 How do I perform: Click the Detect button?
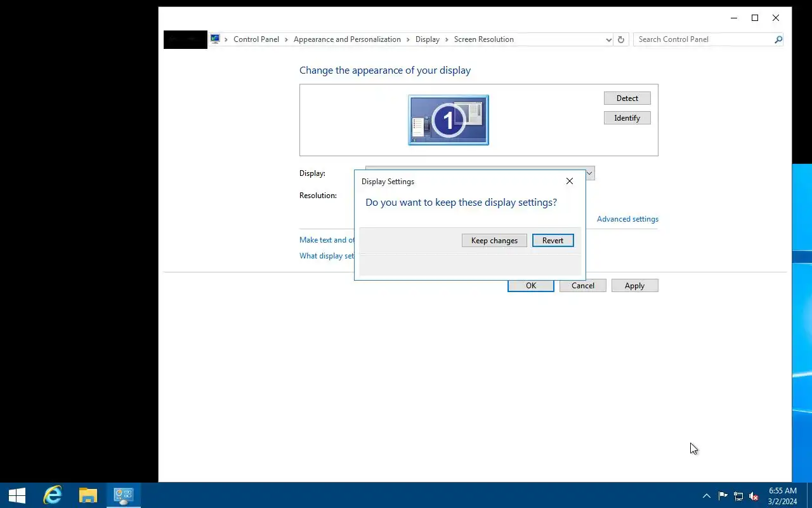point(627,98)
